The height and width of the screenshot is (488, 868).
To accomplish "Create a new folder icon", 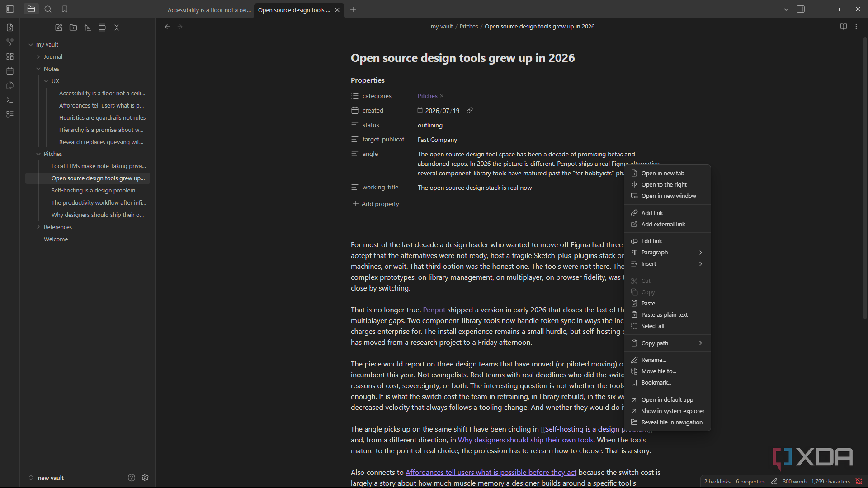I will (73, 28).
